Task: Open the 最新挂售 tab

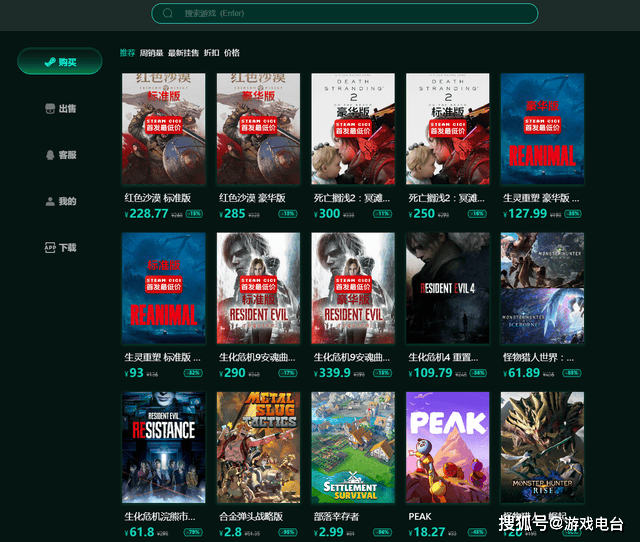Action: pos(183,53)
